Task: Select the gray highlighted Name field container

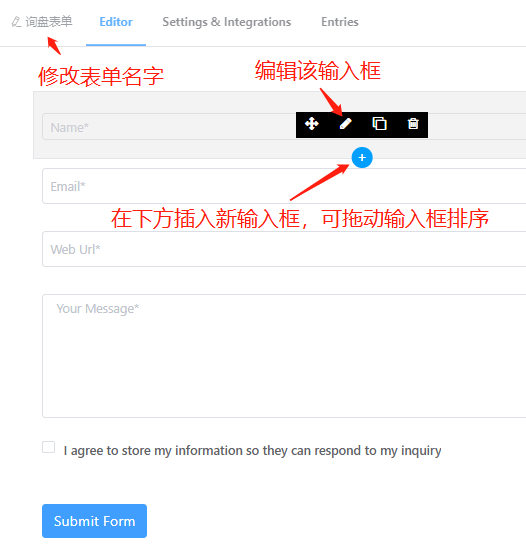Action: (280, 125)
